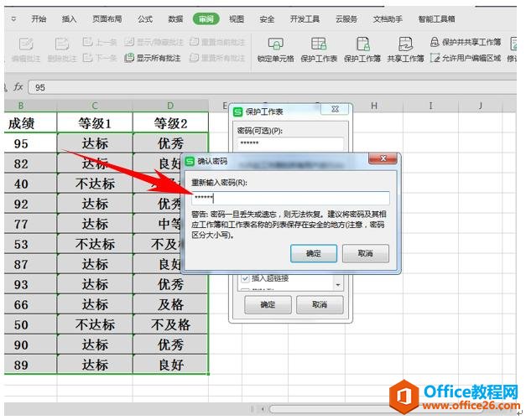Show all comments via 显示所有批注
526x420 pixels.
pyautogui.click(x=153, y=58)
